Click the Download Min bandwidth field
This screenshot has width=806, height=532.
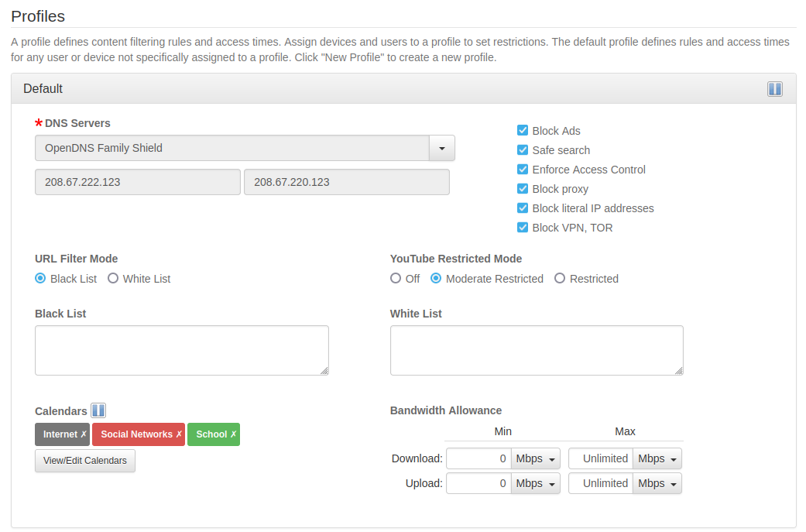478,458
